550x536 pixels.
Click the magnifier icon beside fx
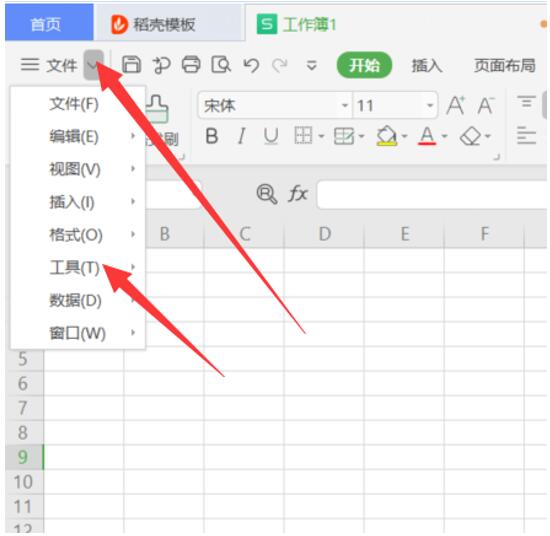[x=267, y=194]
